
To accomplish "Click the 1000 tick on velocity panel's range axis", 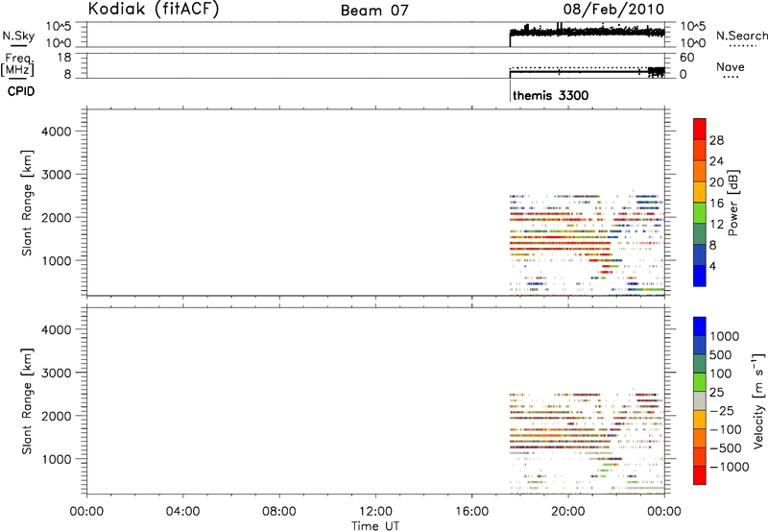I will 57,459.
